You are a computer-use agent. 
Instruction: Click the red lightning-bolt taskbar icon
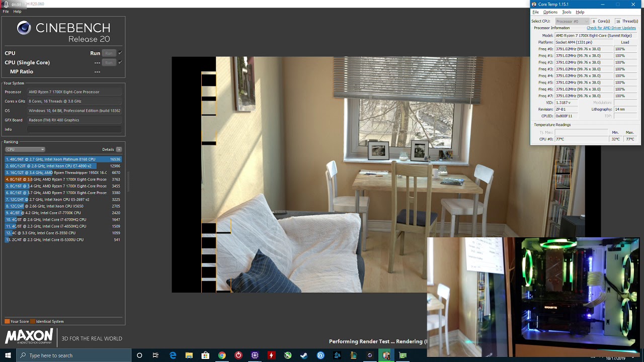point(271,355)
